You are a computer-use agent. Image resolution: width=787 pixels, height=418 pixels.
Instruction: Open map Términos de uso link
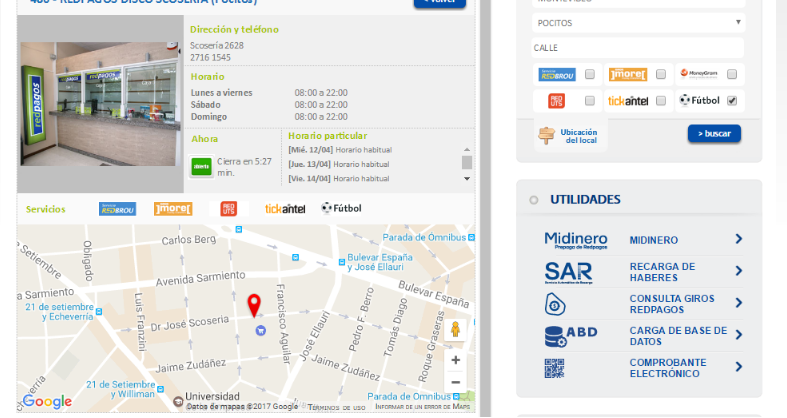pyautogui.click(x=336, y=407)
